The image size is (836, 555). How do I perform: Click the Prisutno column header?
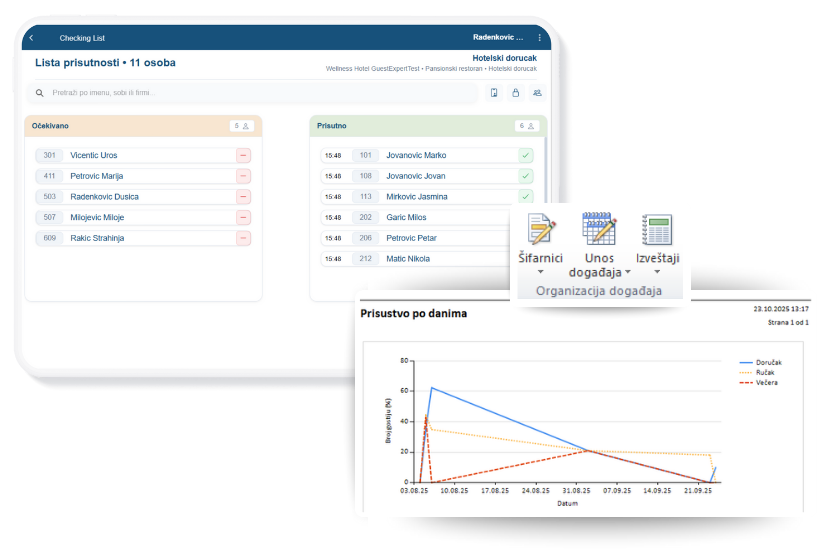click(332, 126)
